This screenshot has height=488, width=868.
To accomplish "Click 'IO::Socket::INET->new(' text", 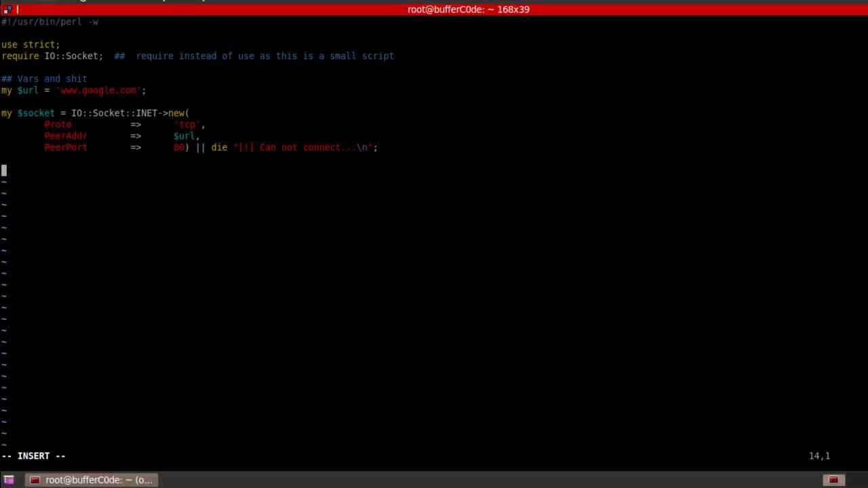I will tap(130, 113).
